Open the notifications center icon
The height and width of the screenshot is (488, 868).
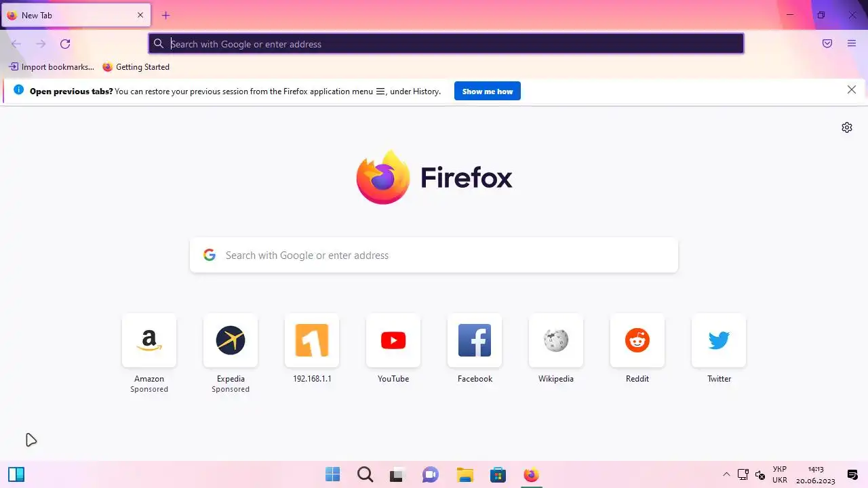852,474
